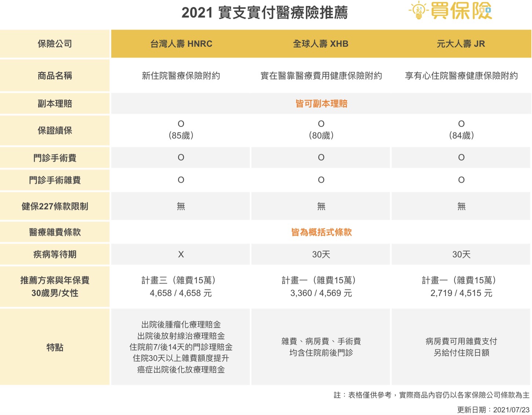The width and height of the screenshot is (532, 415).
Task: Click the 醫療雜費條款 row label
Action: [x=55, y=232]
